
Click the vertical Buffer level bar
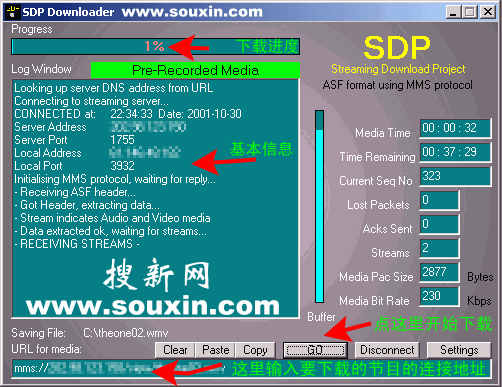319,206
